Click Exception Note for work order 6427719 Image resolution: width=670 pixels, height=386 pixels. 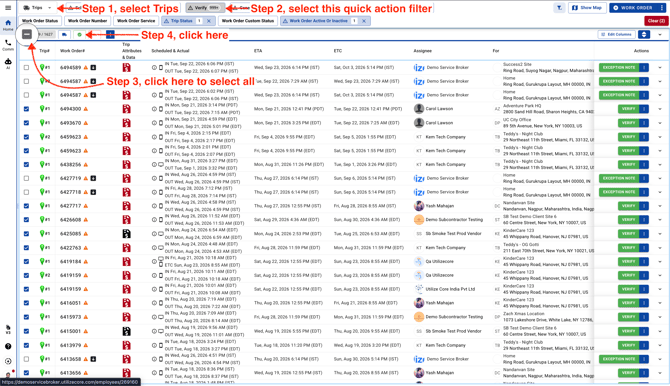619,178
